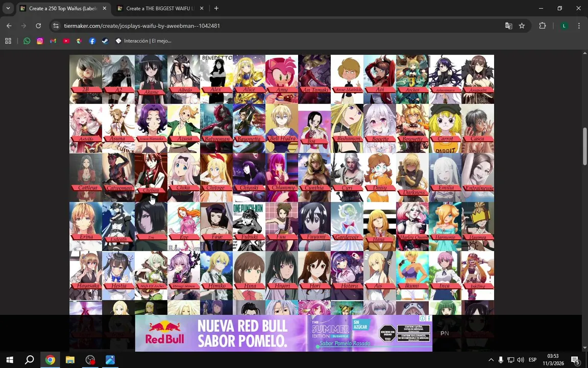The height and width of the screenshot is (368, 588).
Task: Select the Bowsette character tile
Action: pos(412,128)
